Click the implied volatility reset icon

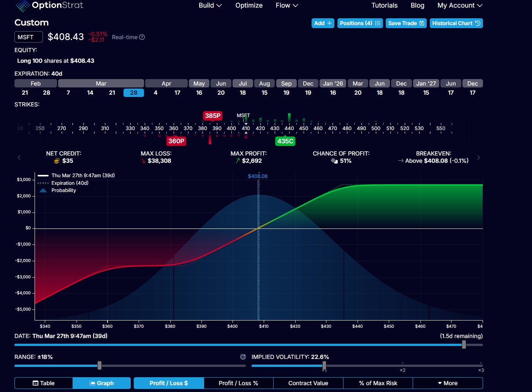[x=243, y=357]
